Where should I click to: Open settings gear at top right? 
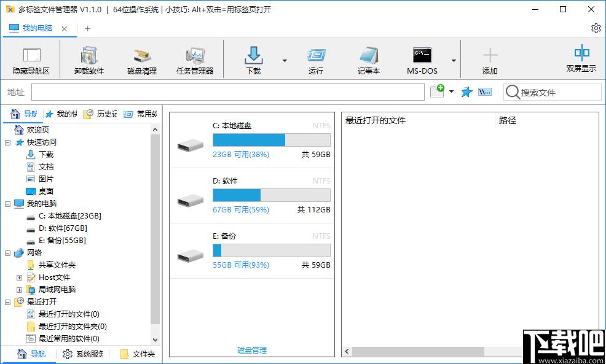tap(596, 28)
